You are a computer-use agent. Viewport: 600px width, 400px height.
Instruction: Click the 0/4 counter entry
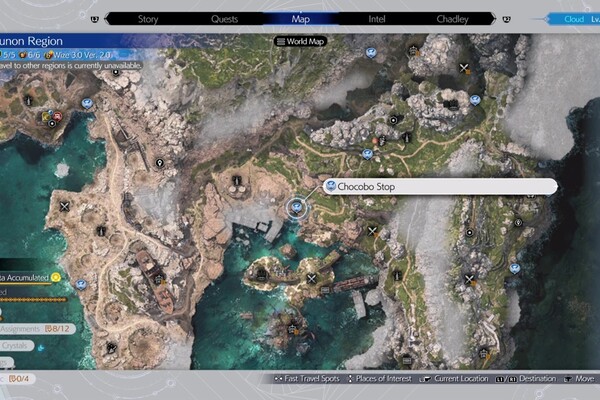(18, 379)
